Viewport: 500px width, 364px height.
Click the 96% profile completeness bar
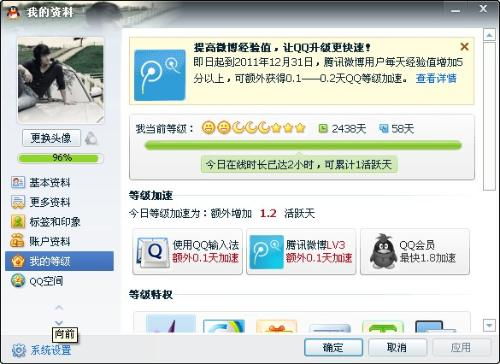tap(60, 158)
